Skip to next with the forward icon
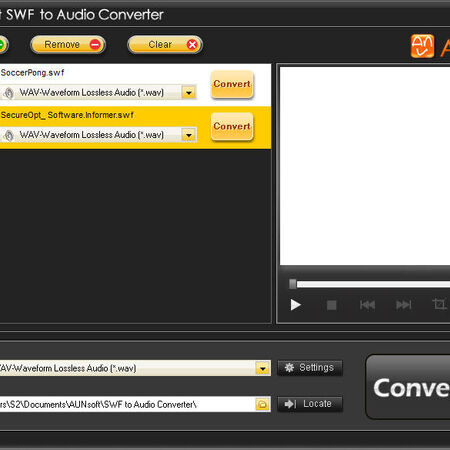Viewport: 450px width, 450px height. pyautogui.click(x=403, y=305)
